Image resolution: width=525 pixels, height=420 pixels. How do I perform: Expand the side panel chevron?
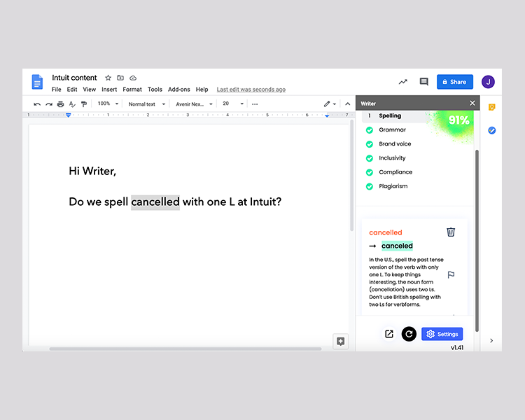pyautogui.click(x=491, y=341)
